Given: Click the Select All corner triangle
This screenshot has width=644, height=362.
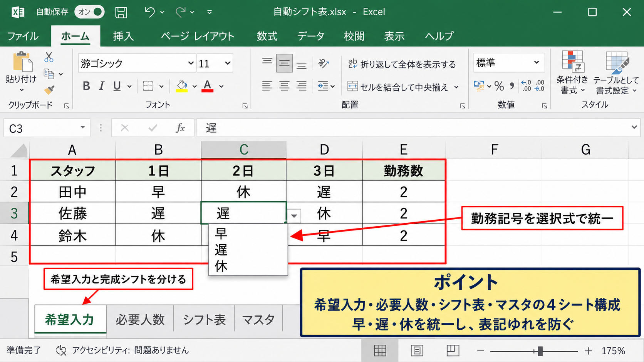Looking at the screenshot, I should (x=18, y=150).
